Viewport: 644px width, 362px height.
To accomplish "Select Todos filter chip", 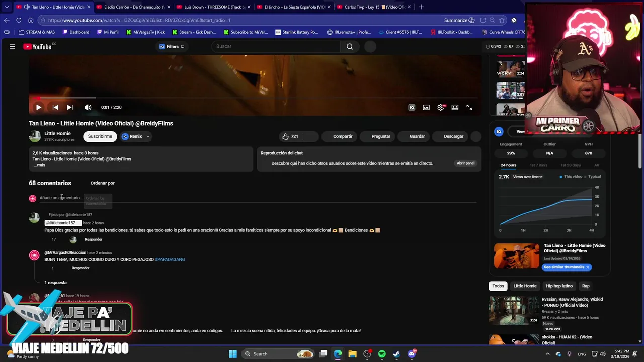I will 498,286.
